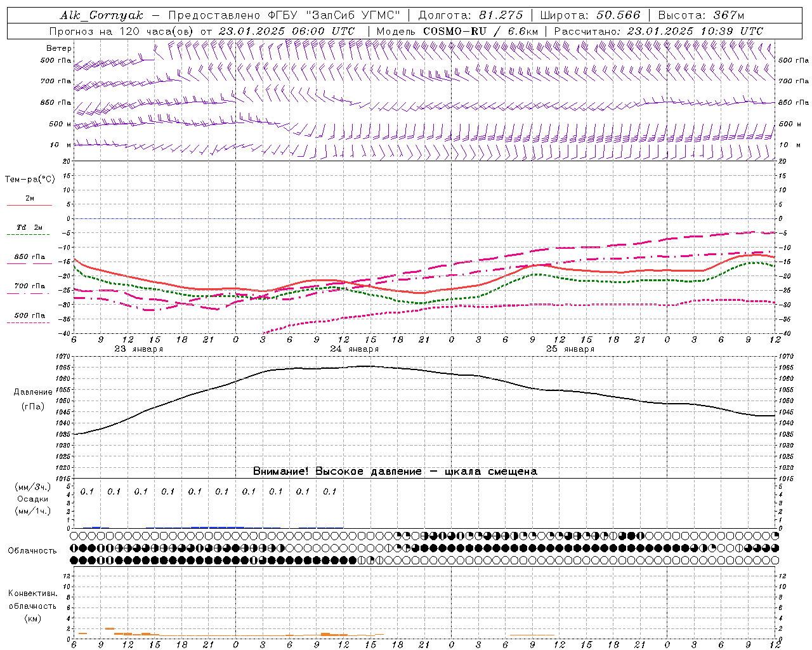Click the Ветер panel label
812x650 pixels.
[59, 48]
